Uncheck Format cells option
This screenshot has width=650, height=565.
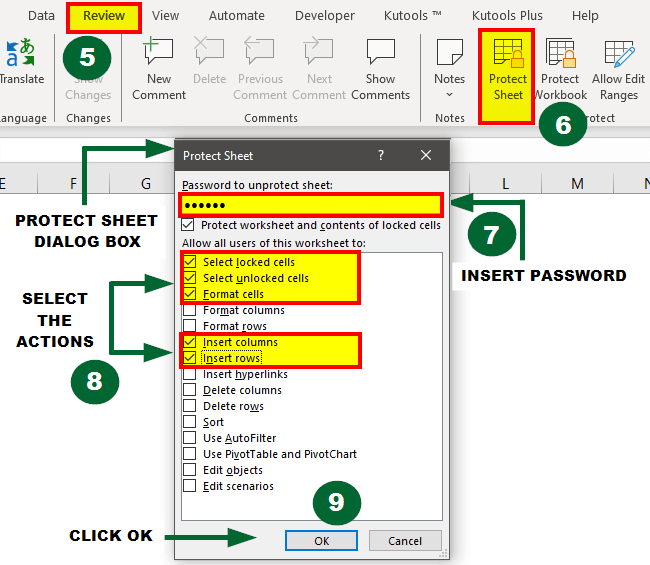pyautogui.click(x=190, y=294)
